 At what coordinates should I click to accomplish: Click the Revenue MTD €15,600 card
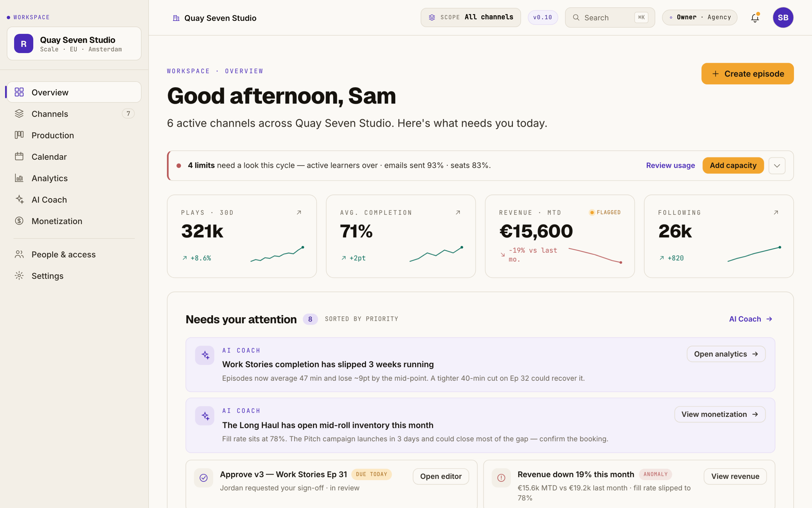(x=560, y=236)
